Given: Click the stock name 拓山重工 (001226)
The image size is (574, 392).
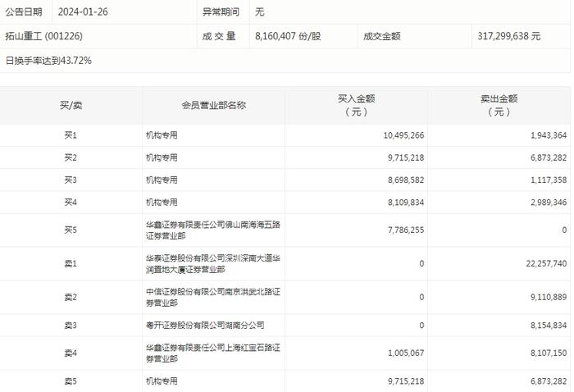Looking at the screenshot, I should coord(44,36).
